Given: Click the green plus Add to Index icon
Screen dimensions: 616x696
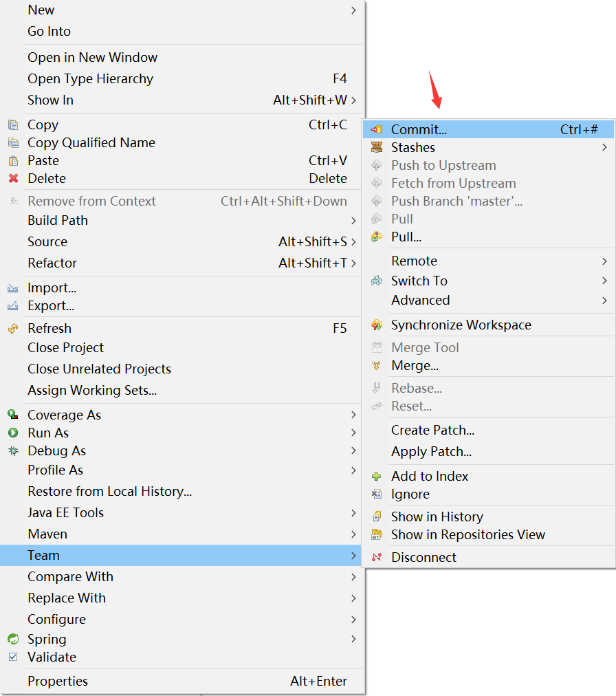Looking at the screenshot, I should point(376,477).
